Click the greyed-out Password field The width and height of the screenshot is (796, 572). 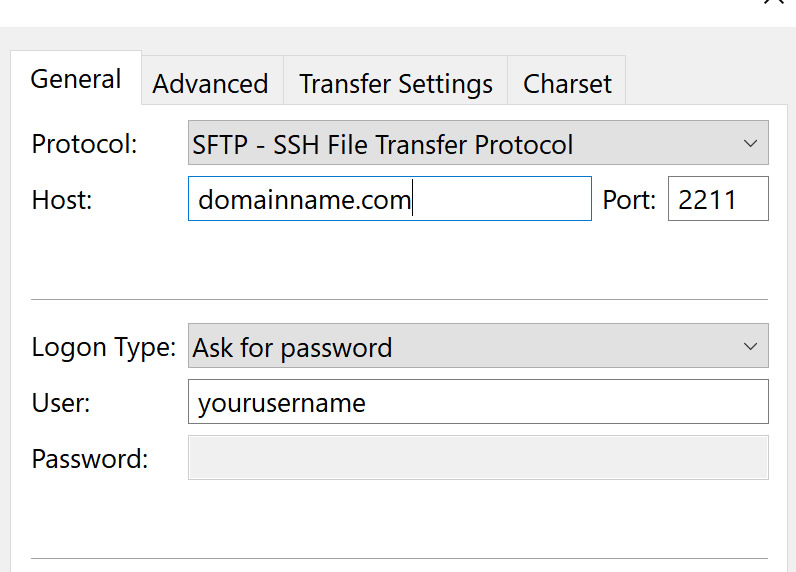pyautogui.click(x=478, y=457)
